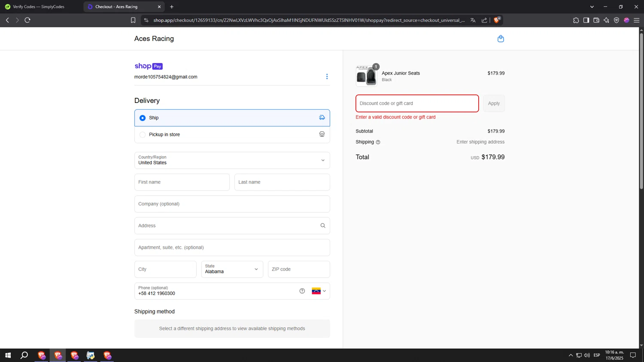This screenshot has height=362, width=644.
Task: Click the Discount code or gift card field
Action: pos(417,103)
